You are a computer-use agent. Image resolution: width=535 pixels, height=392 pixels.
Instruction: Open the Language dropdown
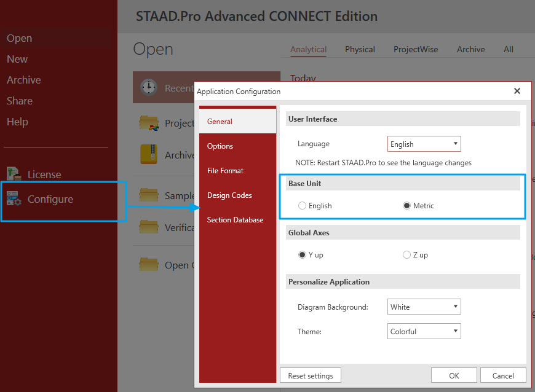(424, 144)
